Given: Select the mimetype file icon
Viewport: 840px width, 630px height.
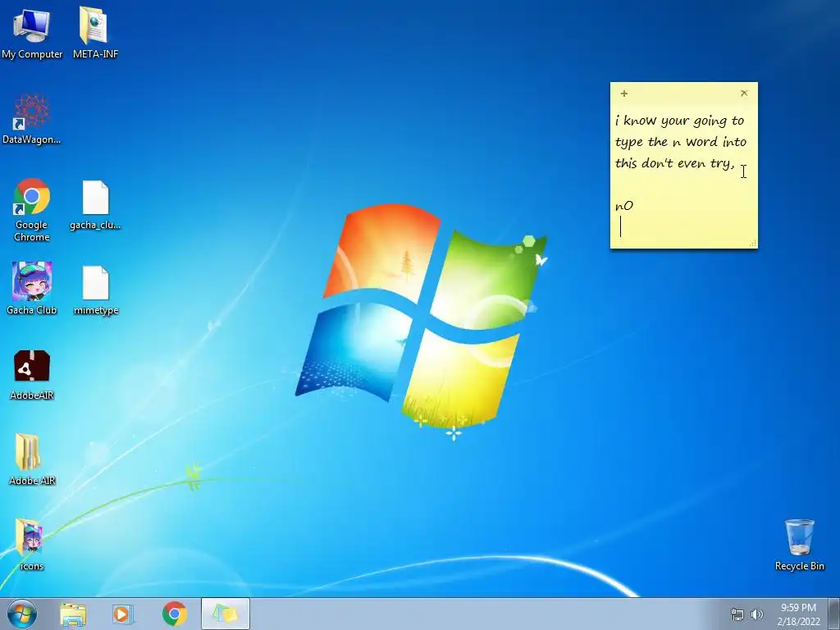Looking at the screenshot, I should pos(96,290).
